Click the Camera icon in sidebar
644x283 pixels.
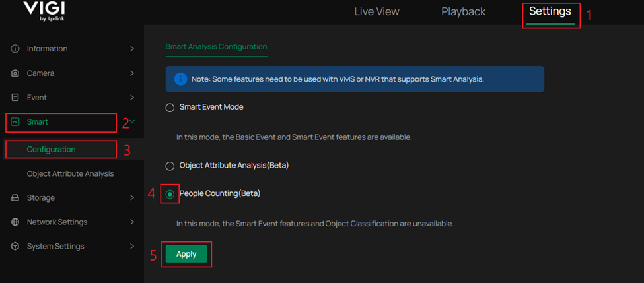(x=15, y=73)
